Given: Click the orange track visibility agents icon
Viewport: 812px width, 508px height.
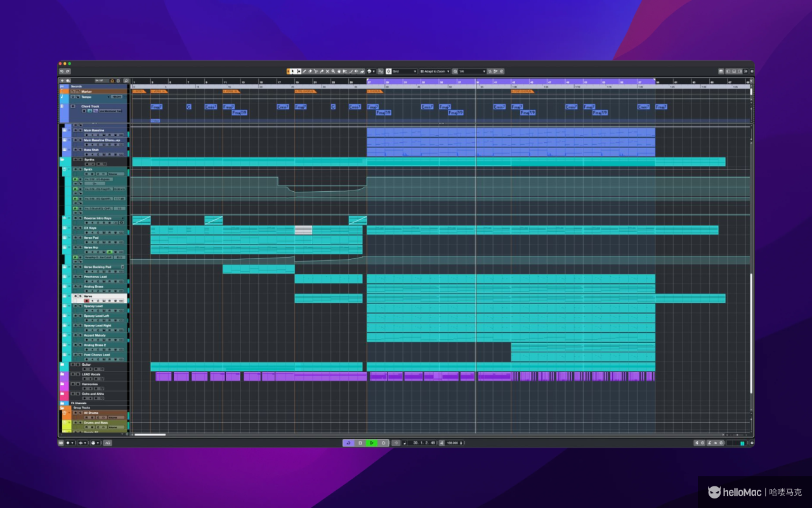Looking at the screenshot, I should pos(112,81).
